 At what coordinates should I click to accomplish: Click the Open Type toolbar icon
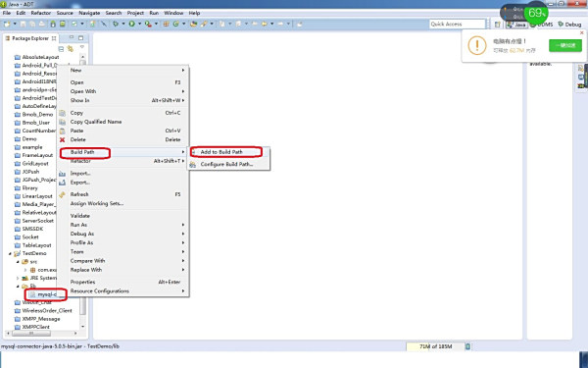(193, 24)
